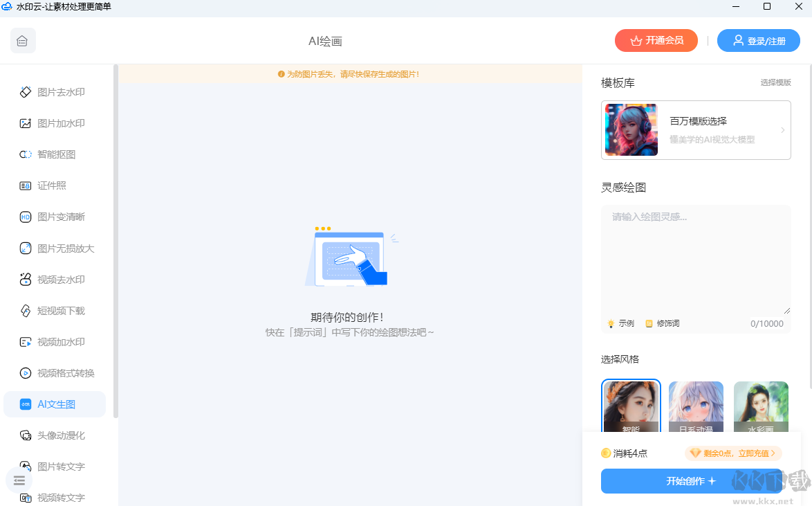Image resolution: width=812 pixels, height=506 pixels.
Task: Click the 开始创作 create button
Action: point(691,480)
